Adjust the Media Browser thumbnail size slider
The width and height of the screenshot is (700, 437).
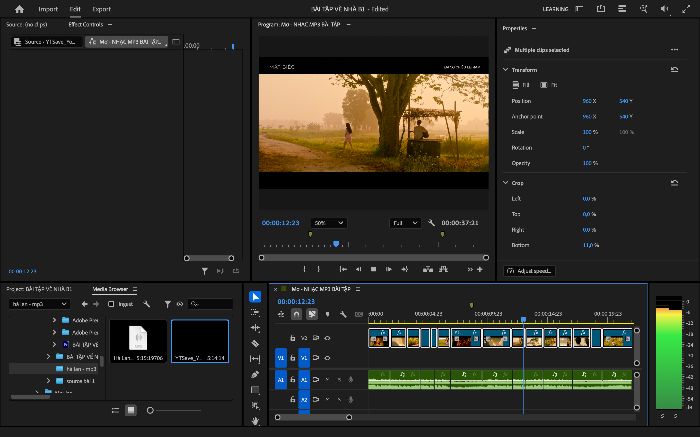tap(150, 410)
